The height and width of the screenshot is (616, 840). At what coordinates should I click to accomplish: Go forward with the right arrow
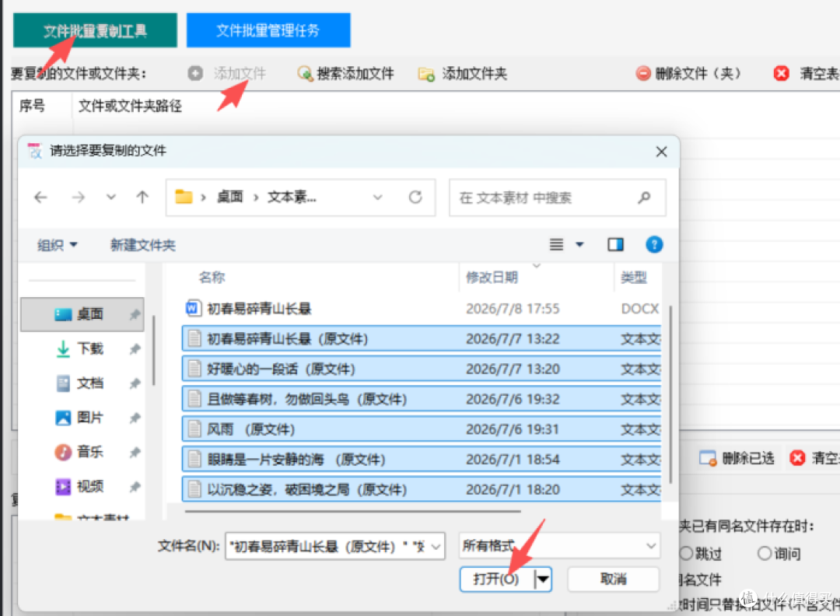tap(79, 197)
